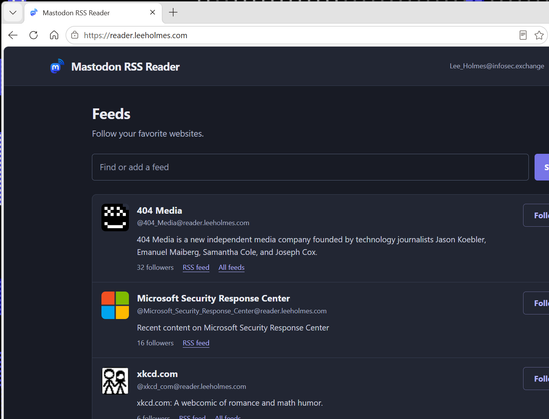Viewport: 549px width, 419px height.
Task: Open the 404 Media feed title
Action: [x=159, y=210]
